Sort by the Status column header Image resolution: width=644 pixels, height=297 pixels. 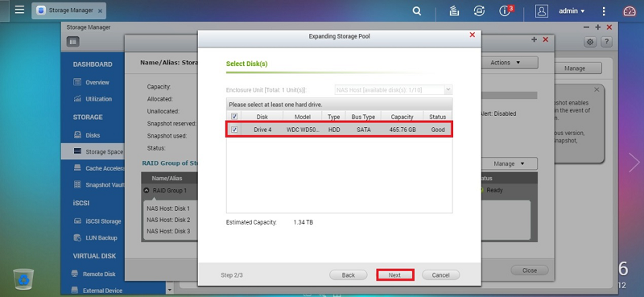click(437, 117)
